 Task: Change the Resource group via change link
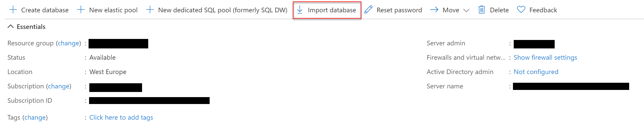[68, 43]
